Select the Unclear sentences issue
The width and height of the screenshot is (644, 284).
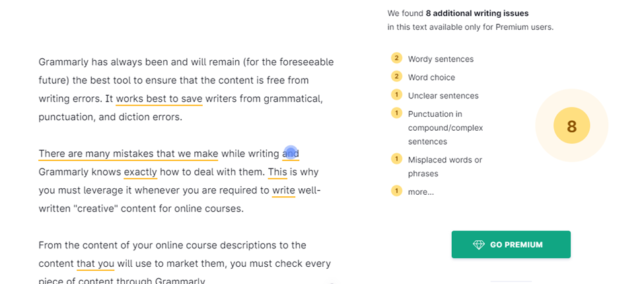click(x=443, y=96)
